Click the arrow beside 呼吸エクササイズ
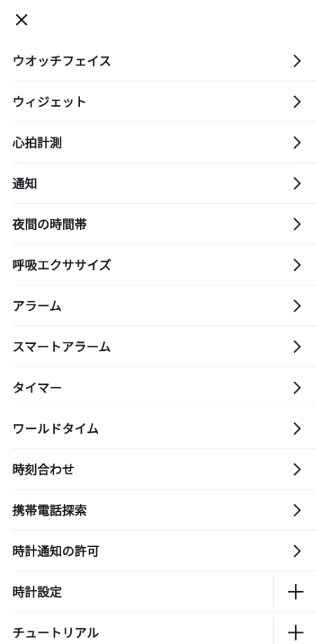This screenshot has width=316, height=644. [297, 265]
